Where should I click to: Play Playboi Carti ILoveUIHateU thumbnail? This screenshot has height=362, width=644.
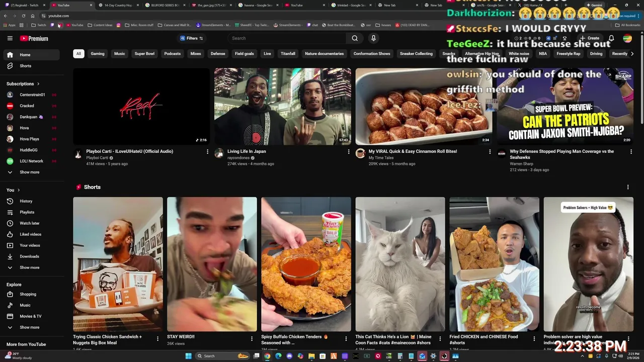tap(141, 107)
